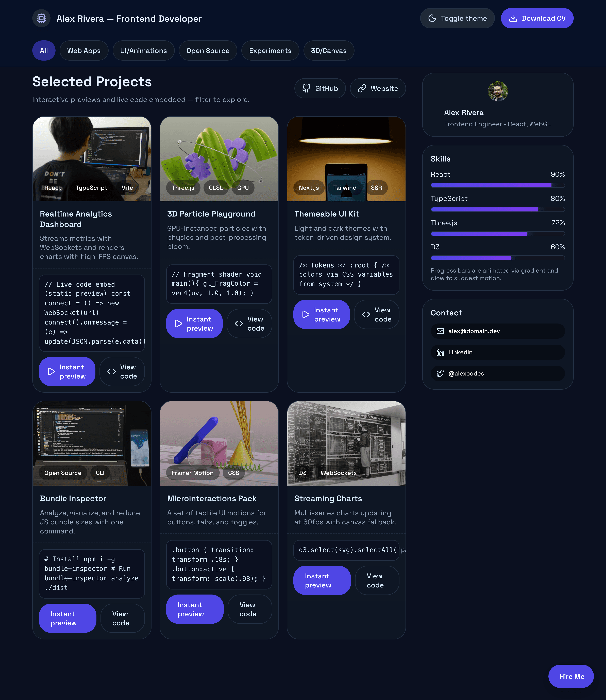Click the Twitter bird icon for @alexcodes
This screenshot has width=606, height=700.
point(440,373)
